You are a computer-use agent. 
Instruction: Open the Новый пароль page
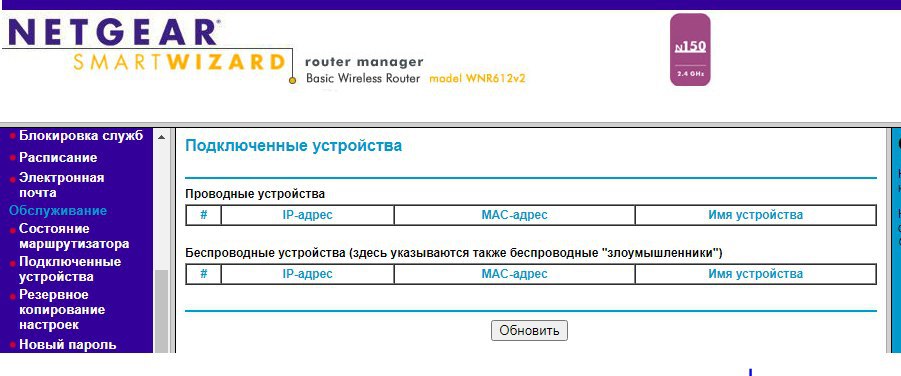pyautogui.click(x=67, y=344)
